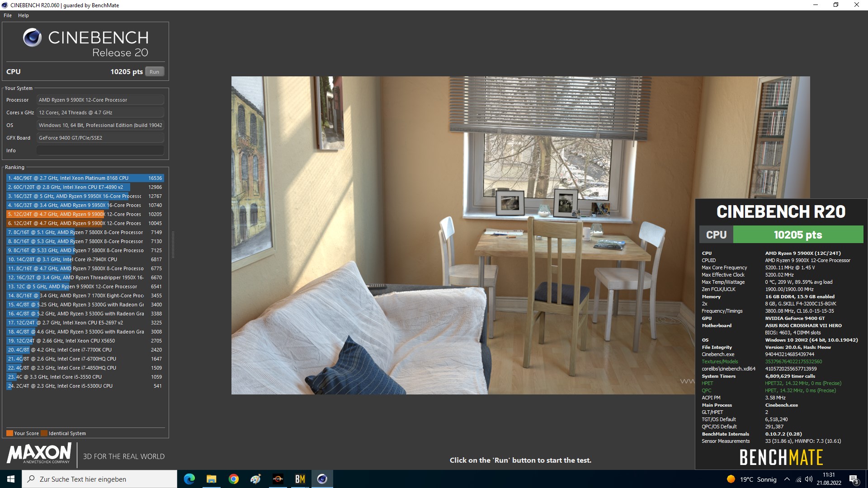Image resolution: width=868 pixels, height=488 pixels.
Task: Select the Processor field AMD Ryzen 9 5900X
Action: 100,100
